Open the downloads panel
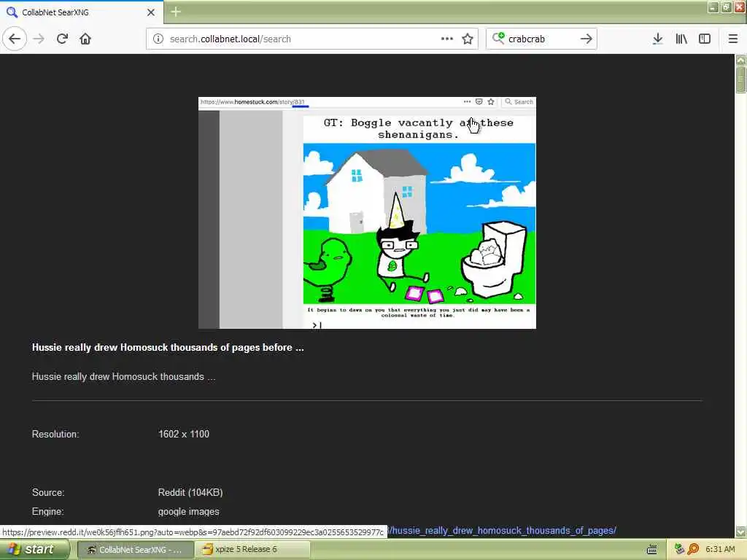Screen dimensions: 747x560 tap(657, 39)
